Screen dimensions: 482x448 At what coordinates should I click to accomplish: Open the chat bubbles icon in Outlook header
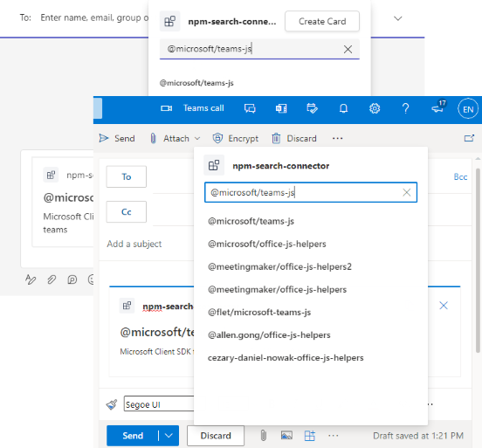pos(250,108)
